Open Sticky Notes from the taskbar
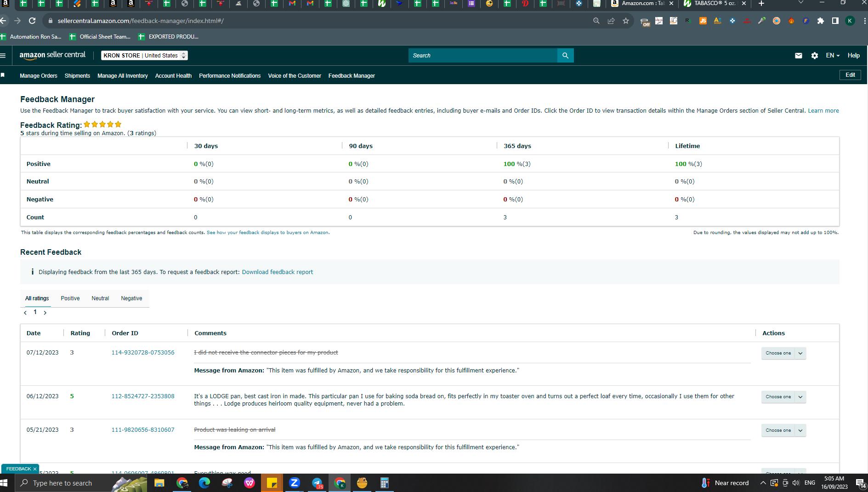The image size is (868, 492). (x=272, y=483)
